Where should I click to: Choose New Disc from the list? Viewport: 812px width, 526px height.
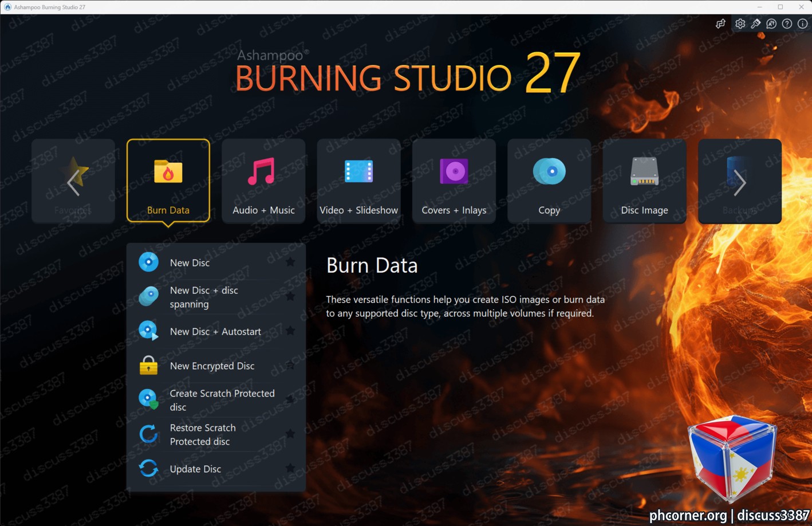click(x=216, y=262)
